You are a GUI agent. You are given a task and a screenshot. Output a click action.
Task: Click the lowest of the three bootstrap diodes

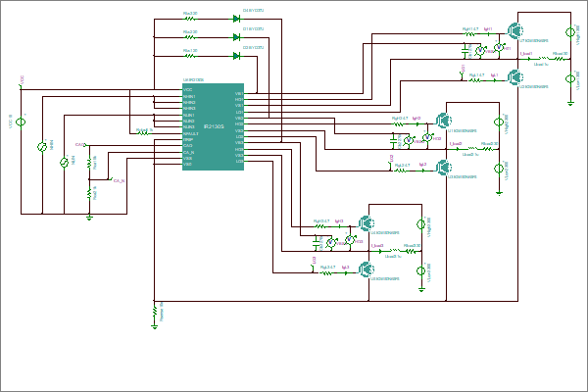(x=236, y=56)
